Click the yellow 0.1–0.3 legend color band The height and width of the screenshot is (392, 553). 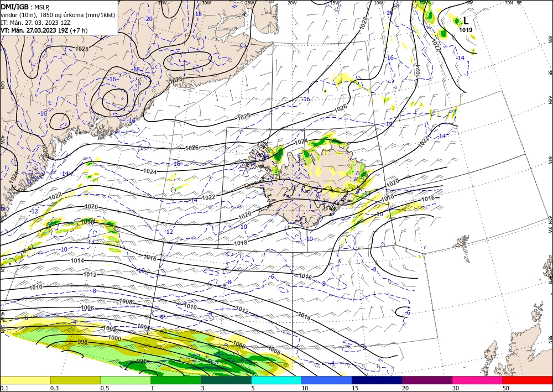coord(25,380)
